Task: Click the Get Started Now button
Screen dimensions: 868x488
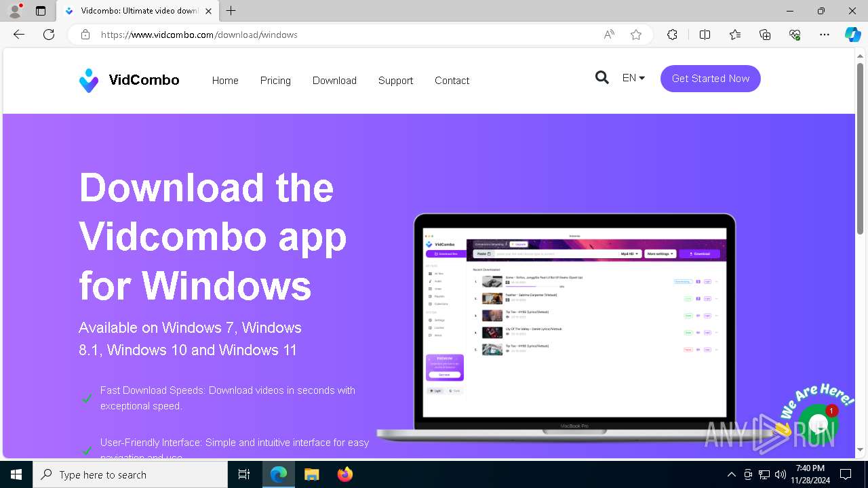Action: (x=710, y=79)
